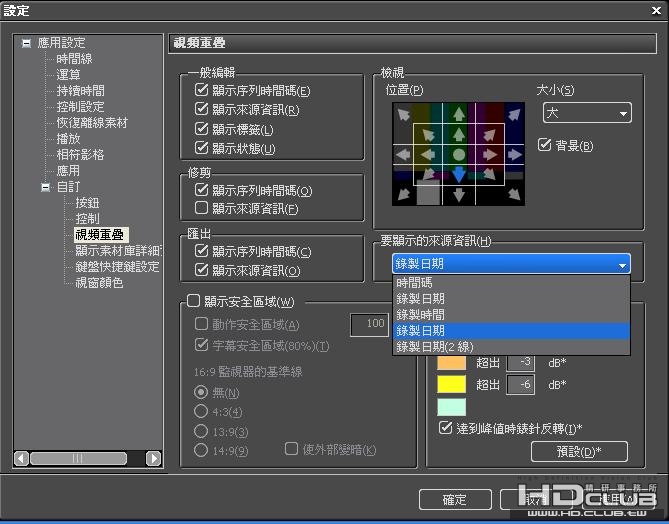Toggle 顯示序列時間碼(E) checkbox
669x524 pixels.
click(201, 90)
